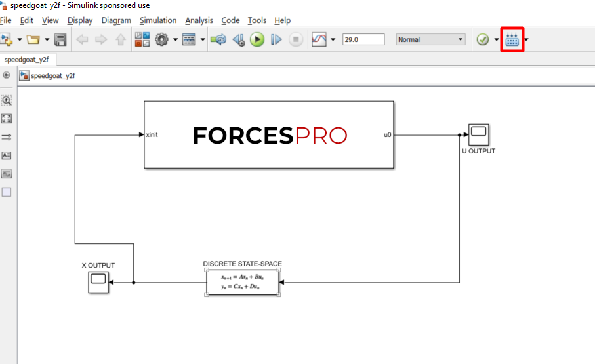Open the Analysis menu
The width and height of the screenshot is (595, 364).
[199, 20]
